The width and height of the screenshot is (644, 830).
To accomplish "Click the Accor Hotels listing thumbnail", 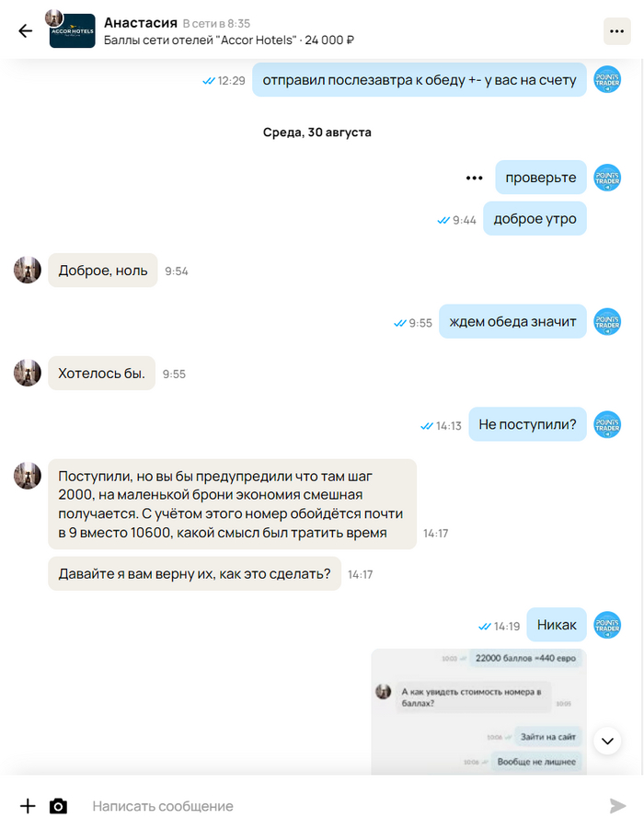I will (72, 30).
